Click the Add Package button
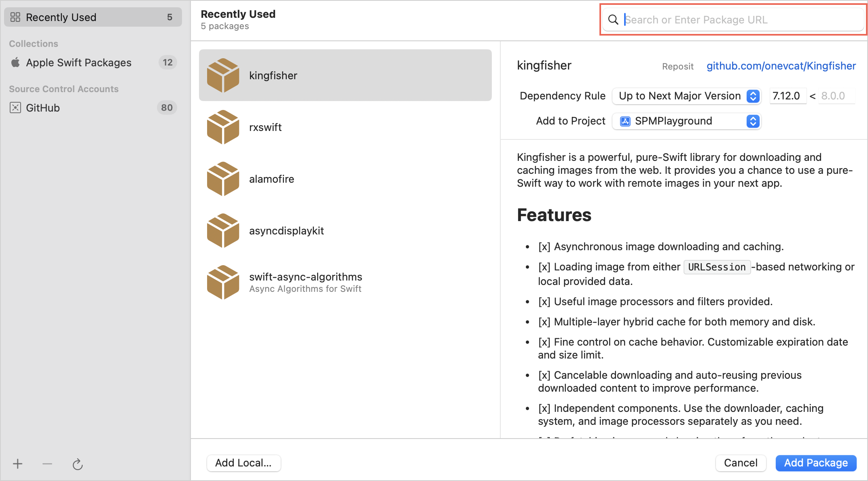The image size is (868, 481). tap(816, 463)
